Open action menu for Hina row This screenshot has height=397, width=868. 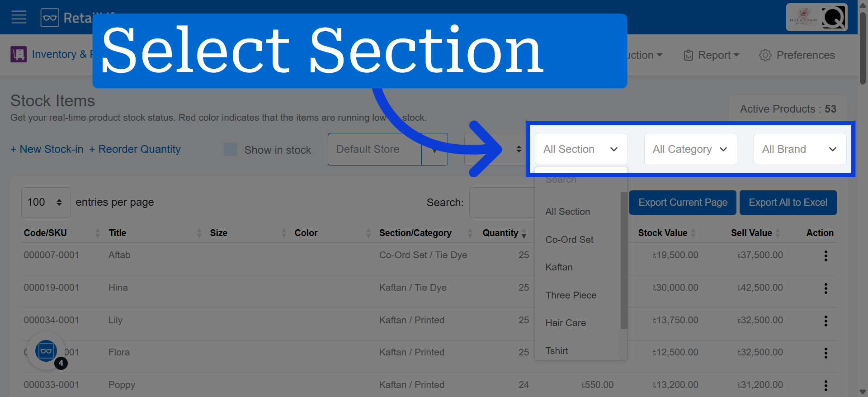click(826, 288)
